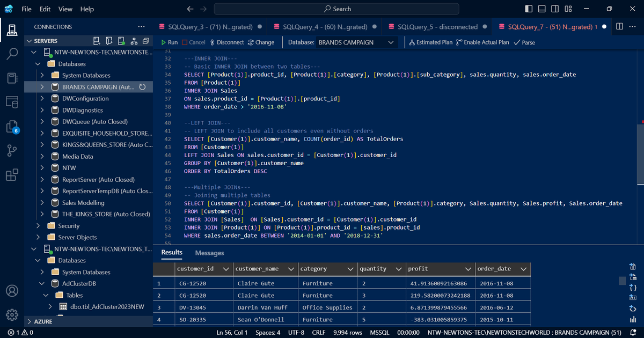Open the Explorer view with 6 badge
Image resolution: width=644 pixels, height=338 pixels.
pyautogui.click(x=12, y=127)
